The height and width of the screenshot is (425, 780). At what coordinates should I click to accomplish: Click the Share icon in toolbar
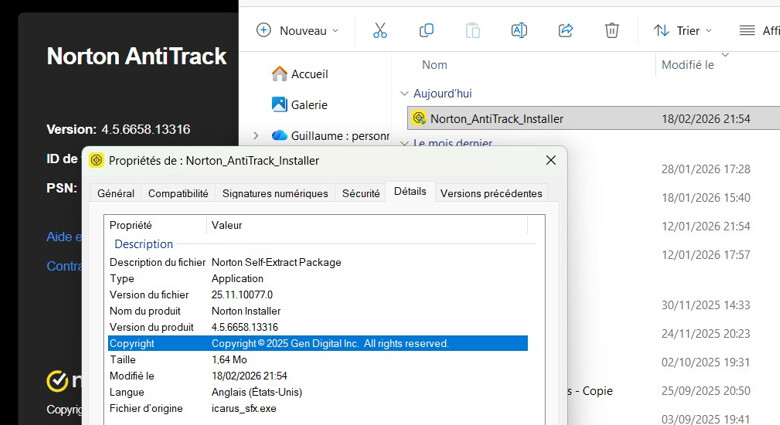pyautogui.click(x=565, y=31)
